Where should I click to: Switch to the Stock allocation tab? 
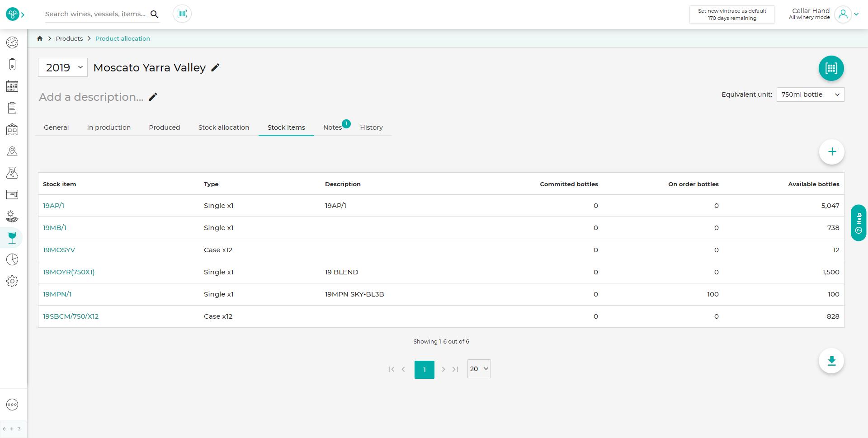click(x=224, y=127)
